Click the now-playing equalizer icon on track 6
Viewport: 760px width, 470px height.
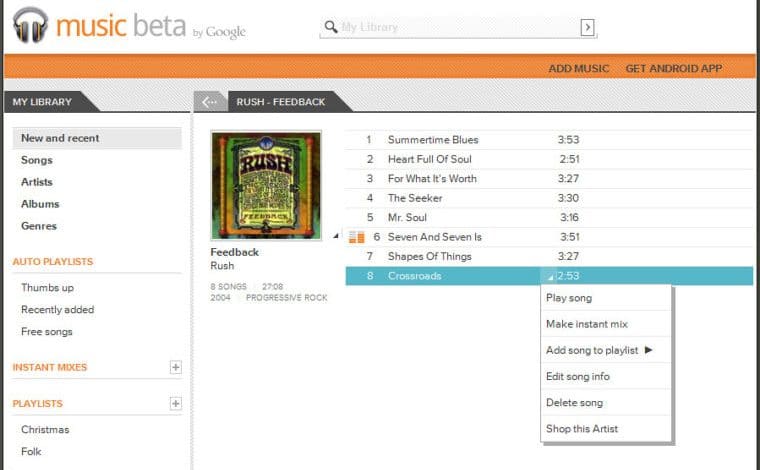[x=357, y=237]
